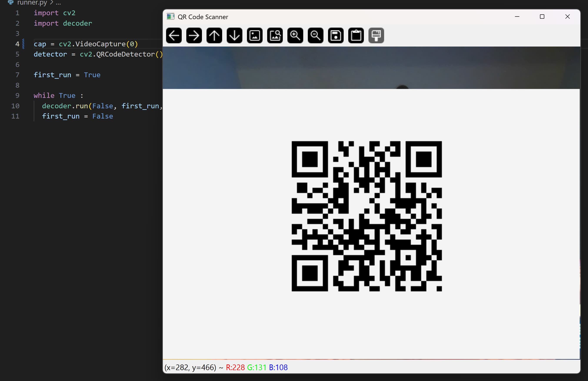The image size is (588, 381).
Task: Expand the breadcrumb ellipsis after runner.py
Action: tap(58, 3)
